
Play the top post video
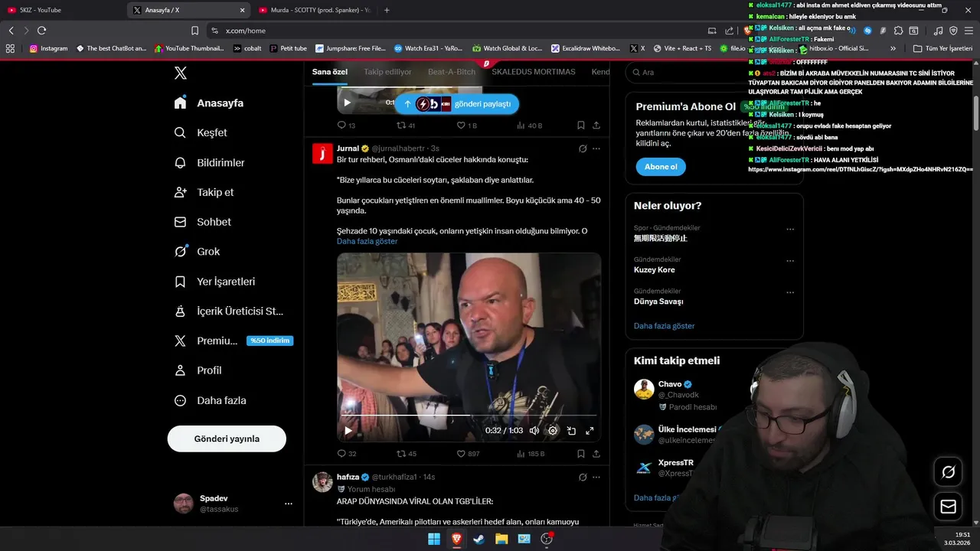[x=347, y=103]
